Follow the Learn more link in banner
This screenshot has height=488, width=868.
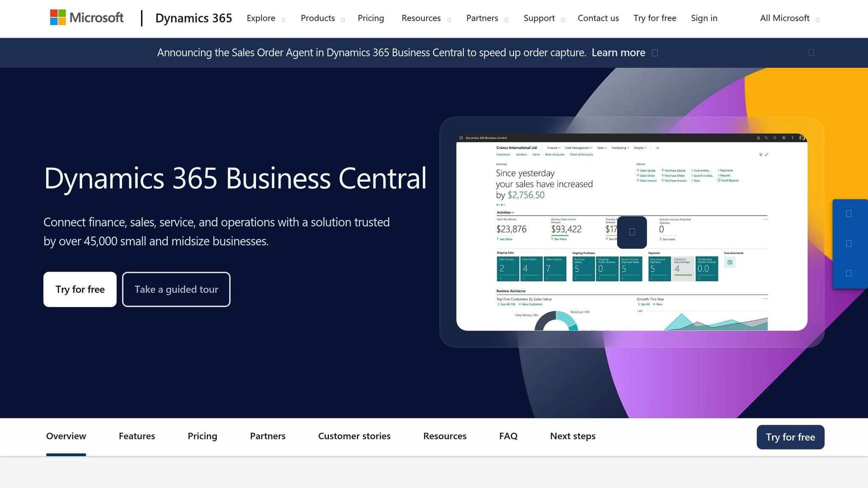pyautogui.click(x=618, y=53)
